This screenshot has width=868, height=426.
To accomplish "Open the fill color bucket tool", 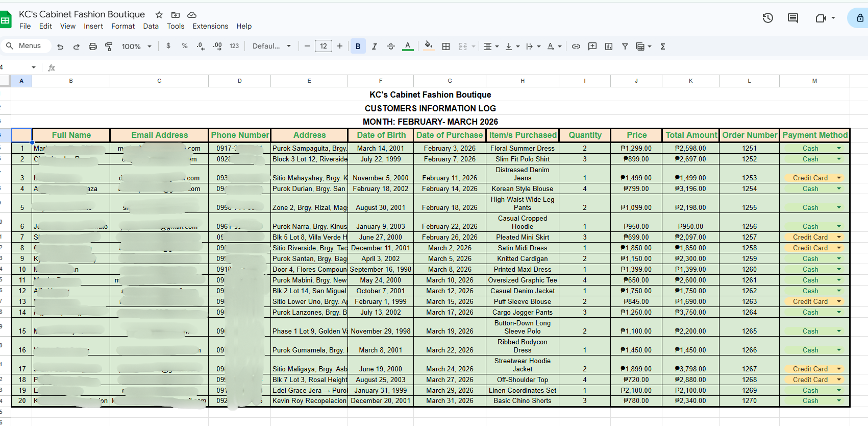I will [x=429, y=46].
